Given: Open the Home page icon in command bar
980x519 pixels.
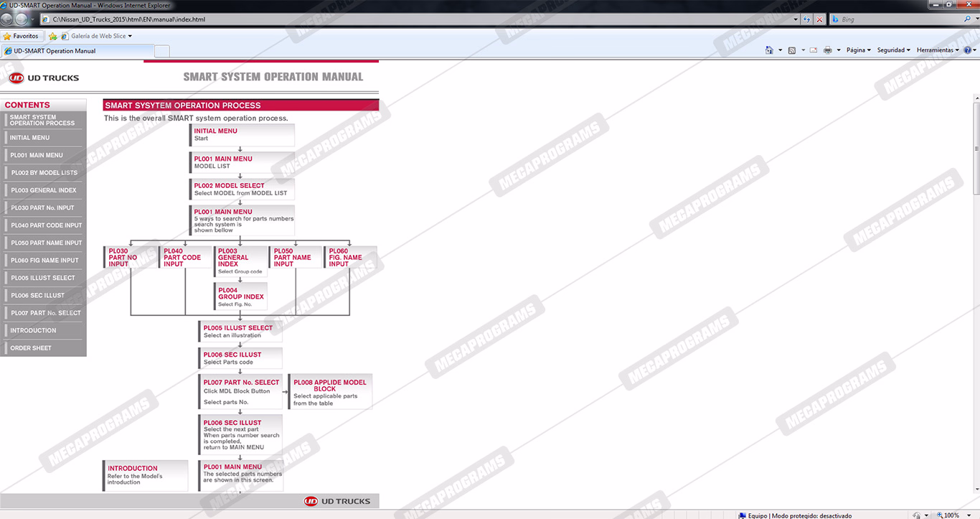Looking at the screenshot, I should [769, 50].
